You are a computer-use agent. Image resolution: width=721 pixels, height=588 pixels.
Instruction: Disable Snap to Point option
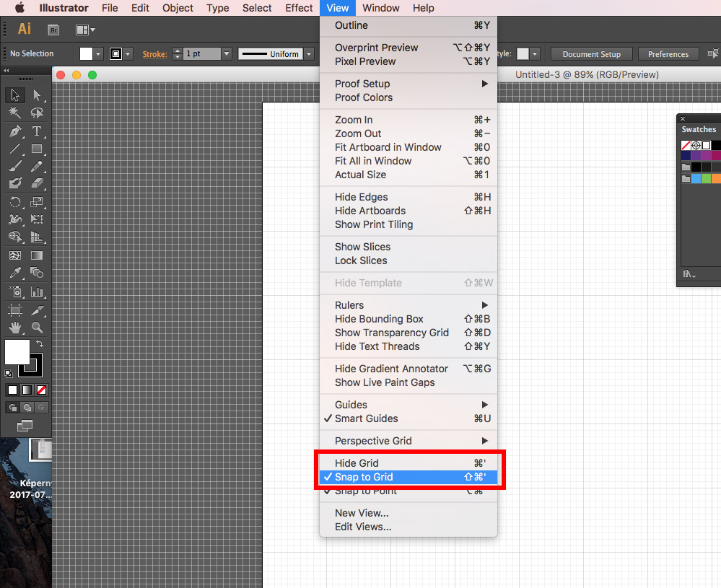coord(366,491)
